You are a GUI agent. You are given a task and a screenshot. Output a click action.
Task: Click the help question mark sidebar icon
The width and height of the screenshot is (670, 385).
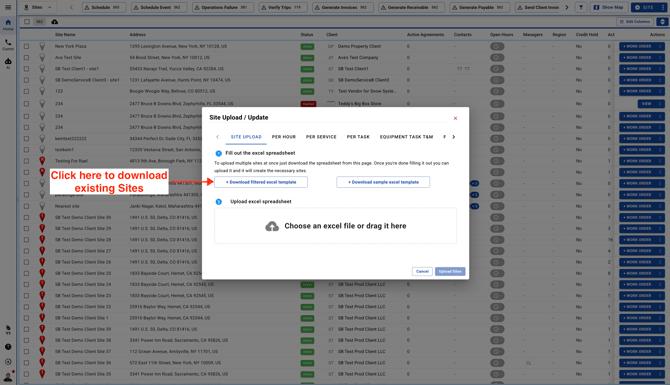8,347
